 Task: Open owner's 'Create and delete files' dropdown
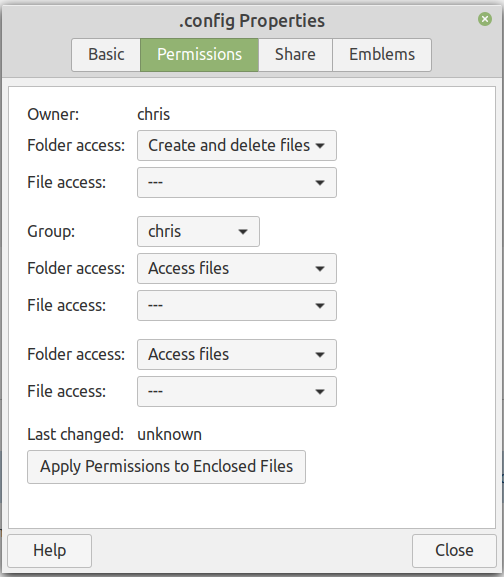click(237, 145)
